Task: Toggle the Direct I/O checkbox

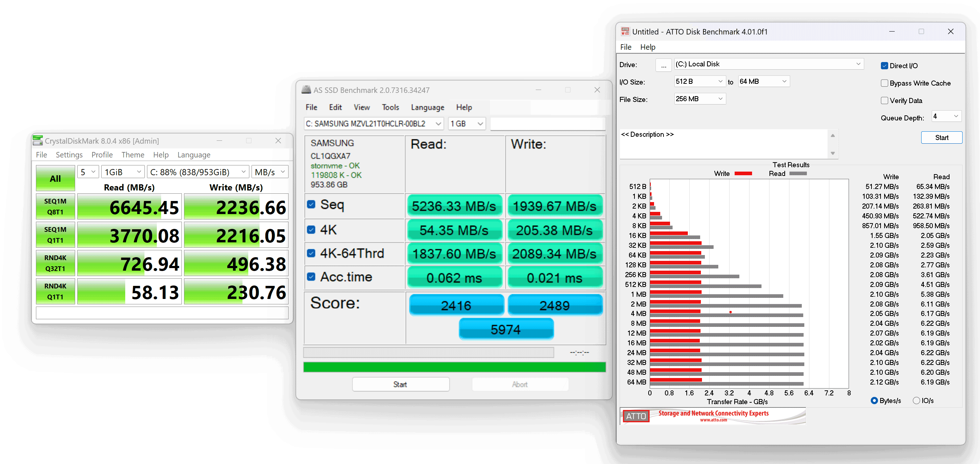Action: [x=885, y=66]
